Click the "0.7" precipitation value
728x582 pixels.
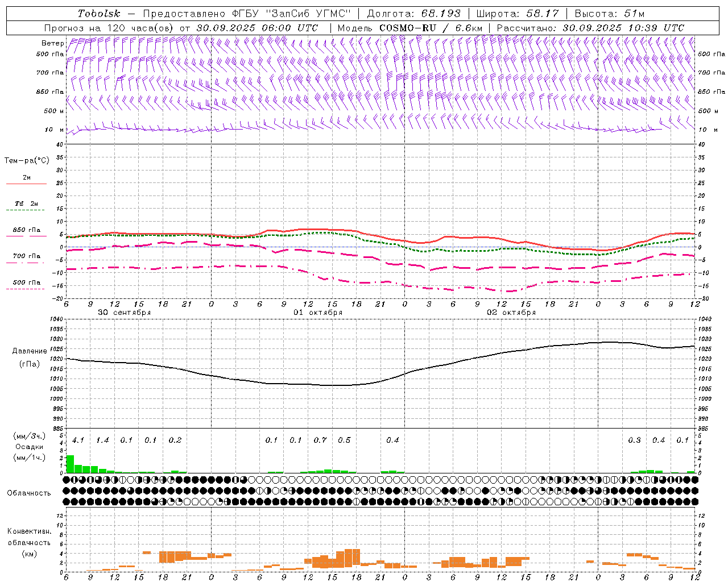click(x=320, y=440)
